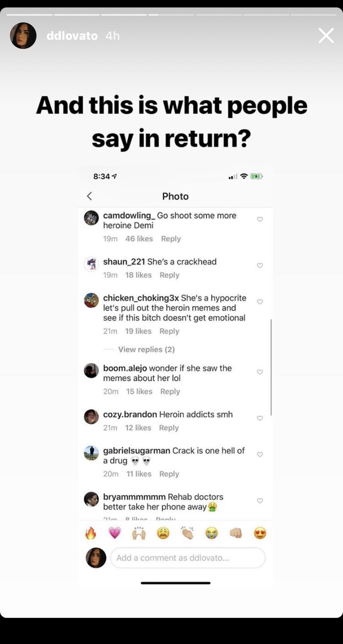Tap the fist bump emoji reaction
The image size is (343, 644).
coord(236,533)
